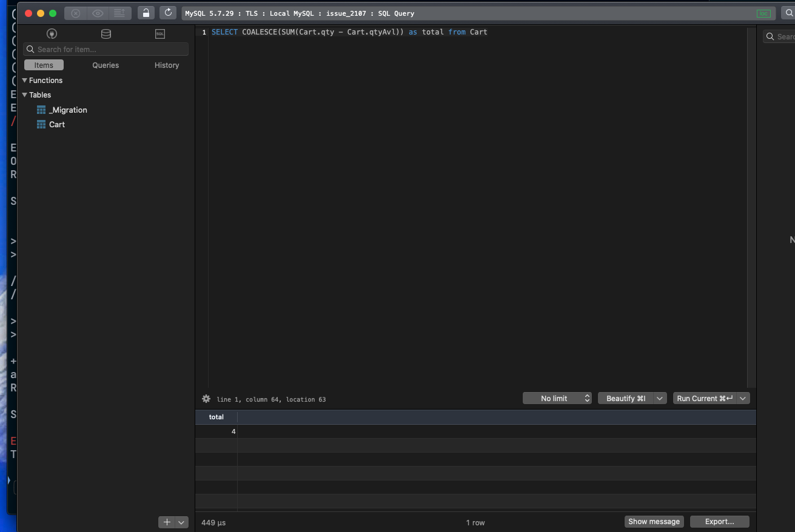Open the SQL editor icon in the sidebar
The height and width of the screenshot is (532, 795).
159,34
